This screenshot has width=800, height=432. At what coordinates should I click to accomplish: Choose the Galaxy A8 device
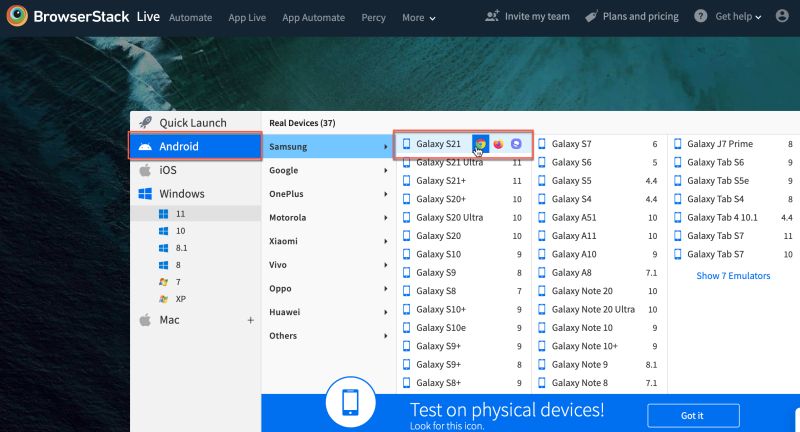pos(599,272)
